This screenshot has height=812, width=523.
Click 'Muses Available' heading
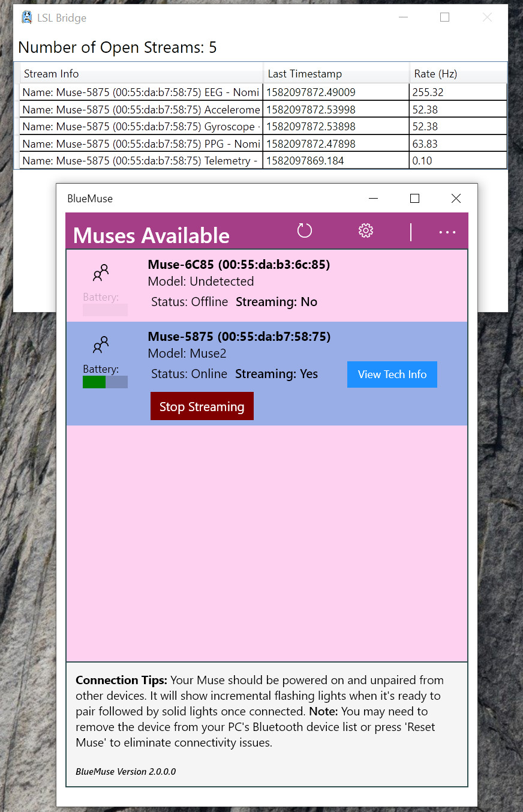point(151,235)
